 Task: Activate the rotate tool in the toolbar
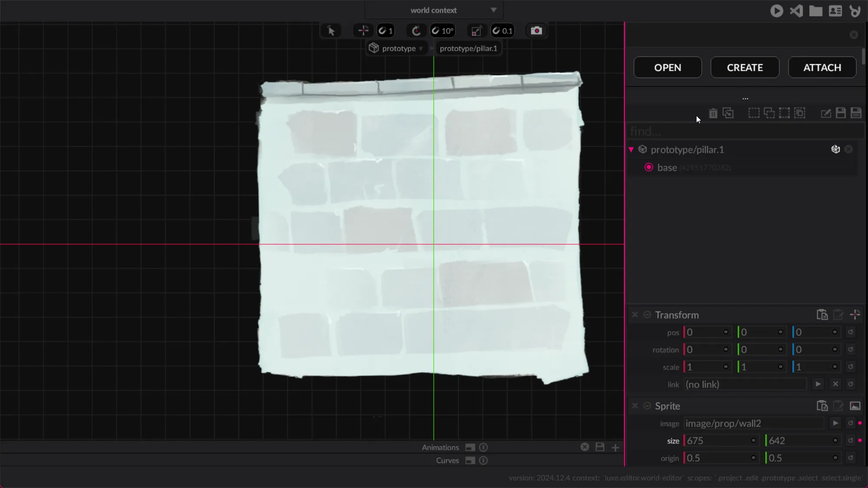416,31
